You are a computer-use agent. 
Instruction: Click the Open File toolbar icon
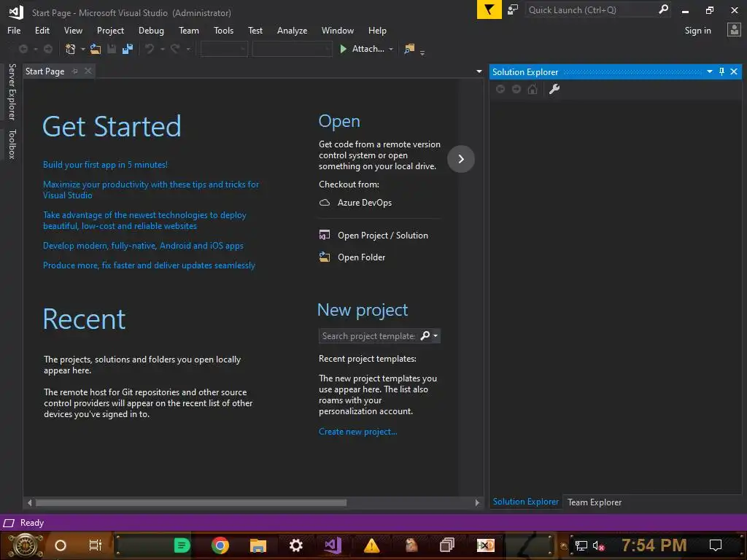[x=96, y=49]
